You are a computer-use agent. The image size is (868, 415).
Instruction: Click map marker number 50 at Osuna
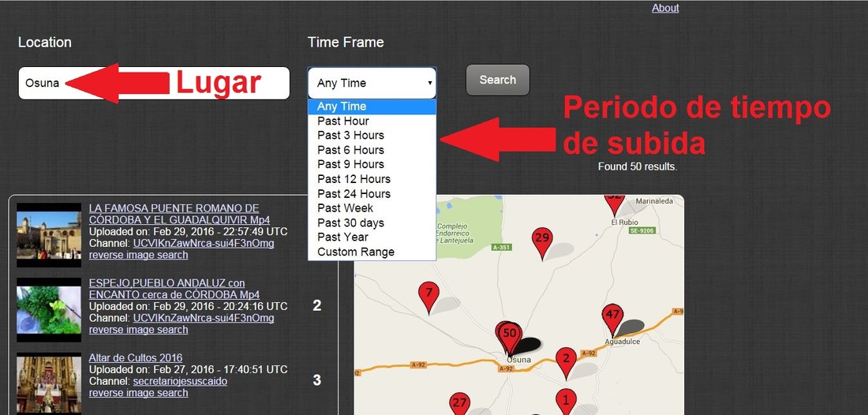511,336
